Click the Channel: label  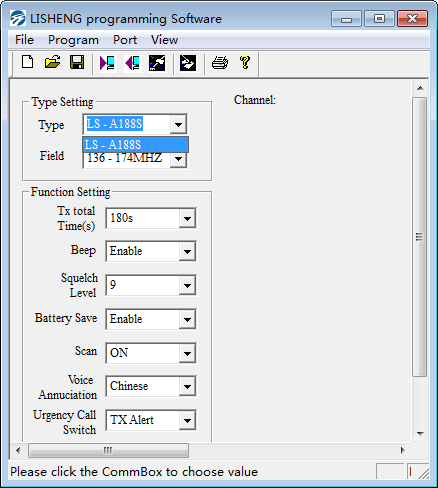point(255,100)
